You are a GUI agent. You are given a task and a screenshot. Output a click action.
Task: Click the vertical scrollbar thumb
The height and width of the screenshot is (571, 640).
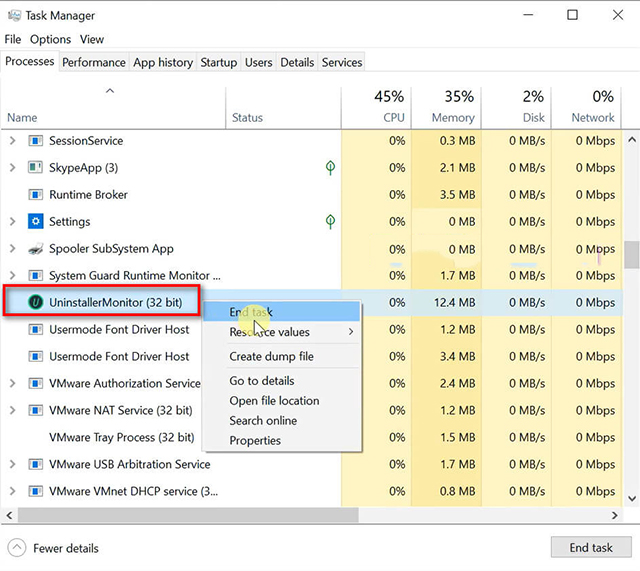coord(632,255)
